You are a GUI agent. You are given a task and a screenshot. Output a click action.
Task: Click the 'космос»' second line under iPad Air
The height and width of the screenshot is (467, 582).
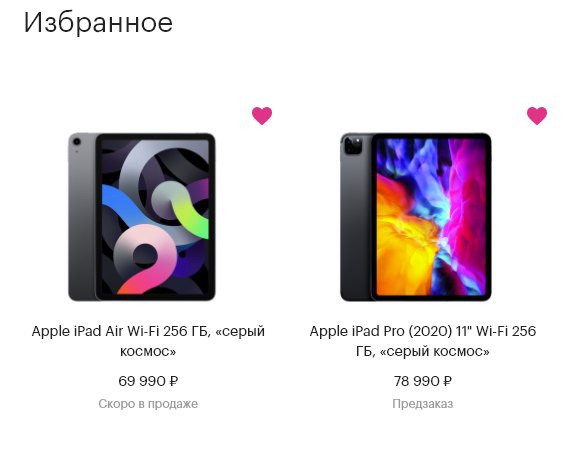148,351
